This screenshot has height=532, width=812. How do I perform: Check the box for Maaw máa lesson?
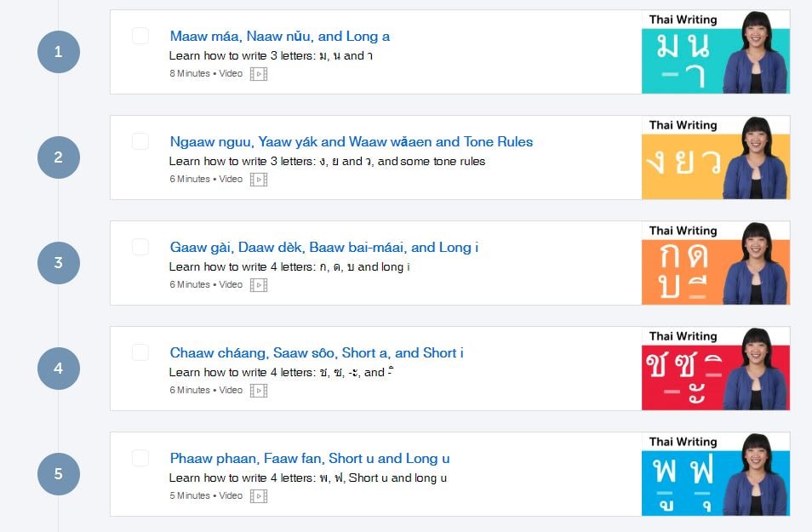[140, 36]
